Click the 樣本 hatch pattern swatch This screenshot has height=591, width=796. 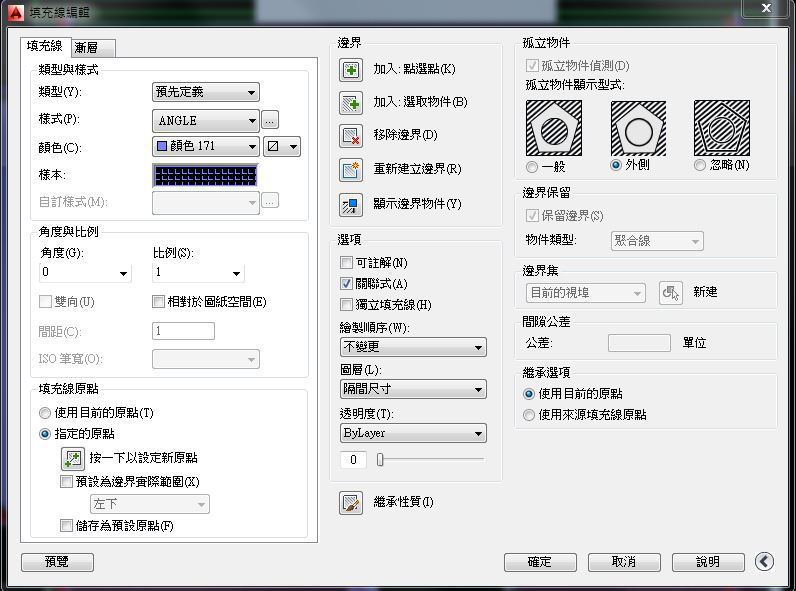[x=206, y=175]
